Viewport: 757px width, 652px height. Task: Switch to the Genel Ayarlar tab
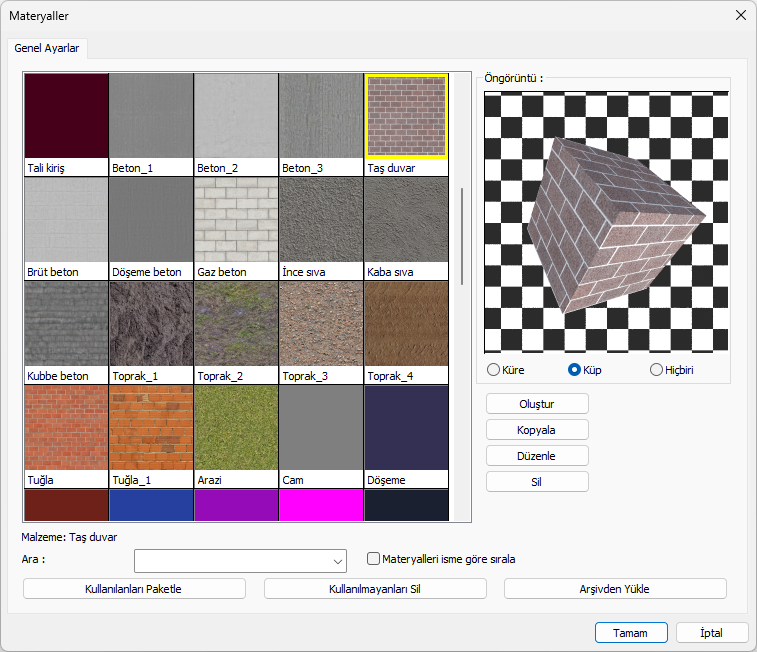pyautogui.click(x=47, y=48)
